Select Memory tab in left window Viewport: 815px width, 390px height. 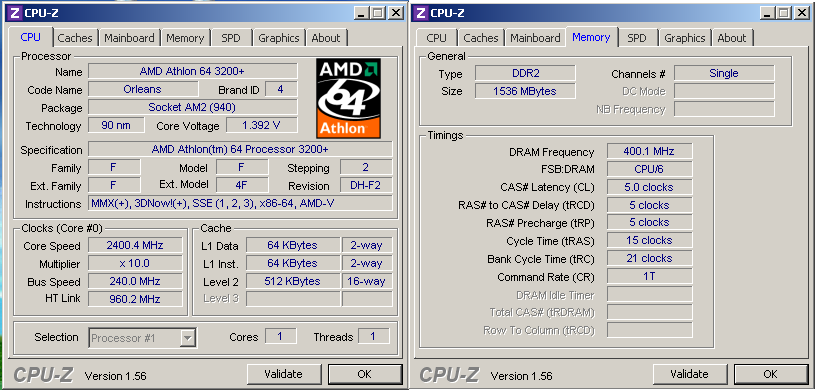[185, 38]
